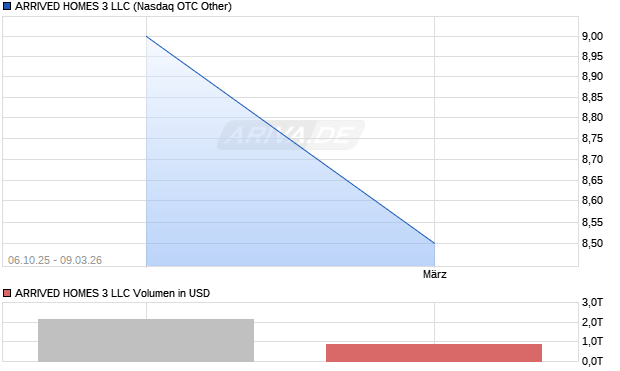This screenshot has width=620, height=371.
Task: Click the blue legend square for ARRIVED HOMES 3
Action: 7,6
